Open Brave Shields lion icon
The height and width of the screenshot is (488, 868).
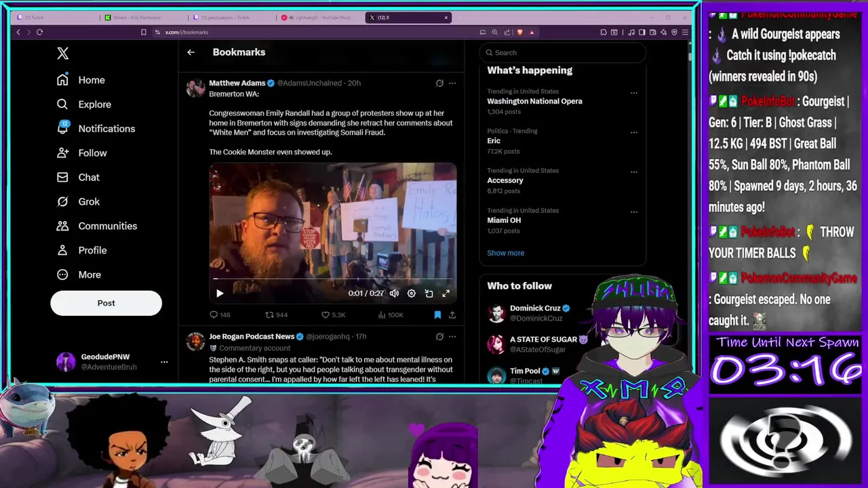[520, 32]
